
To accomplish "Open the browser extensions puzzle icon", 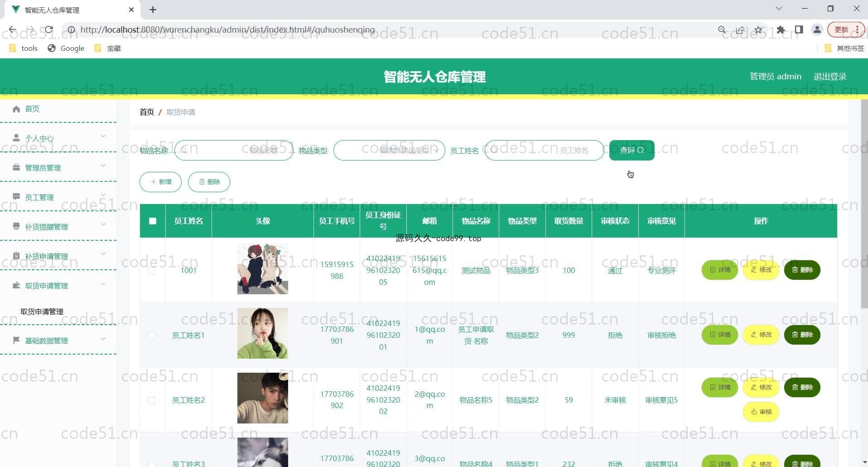I will click(781, 30).
